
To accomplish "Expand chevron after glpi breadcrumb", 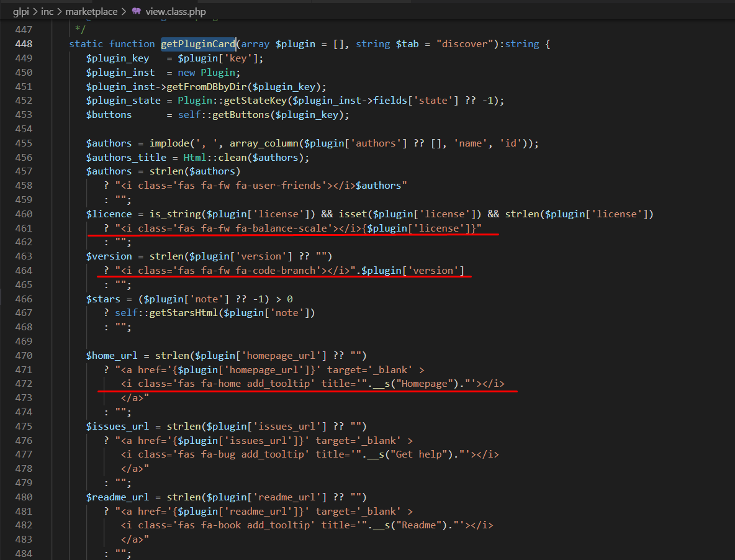I will 35,12.
